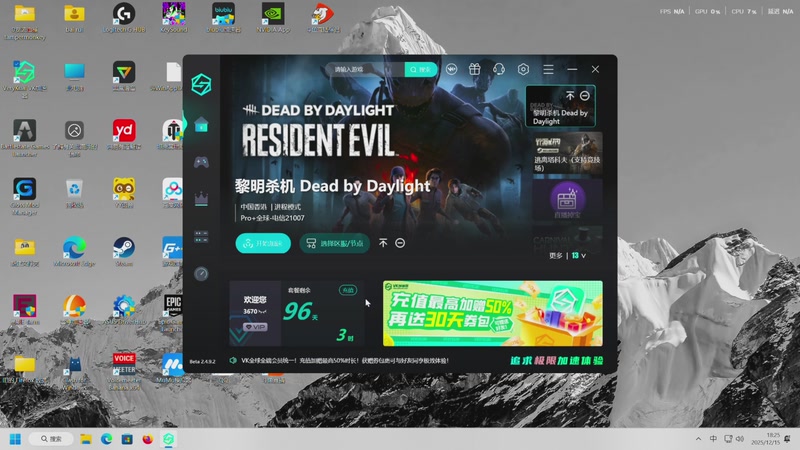
Task: Click the Pro+ global node 21007 text
Action: 272,218
